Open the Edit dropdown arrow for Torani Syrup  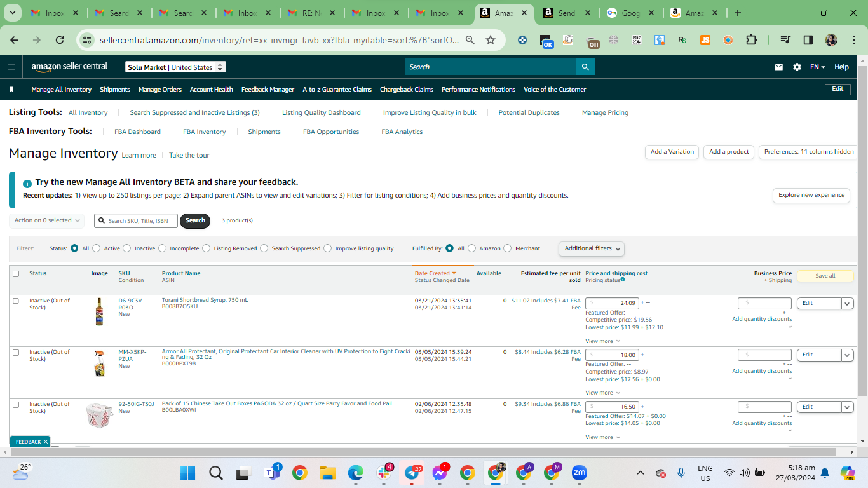point(847,304)
